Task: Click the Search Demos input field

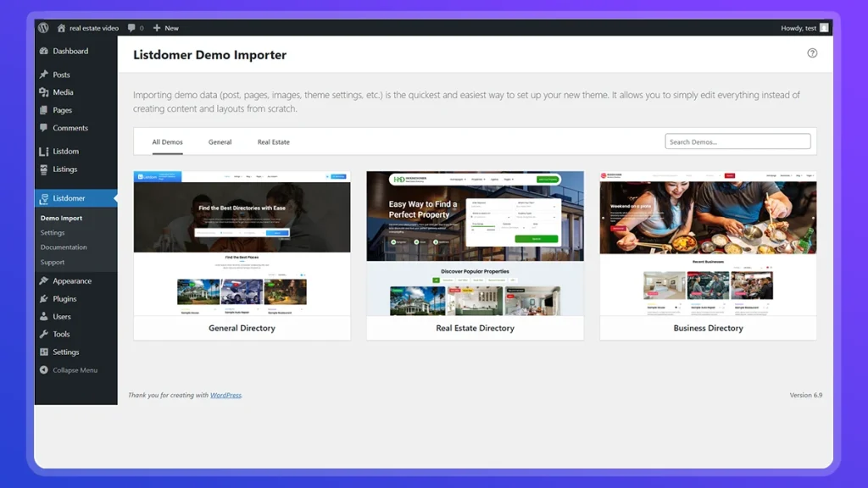Action: (x=737, y=141)
